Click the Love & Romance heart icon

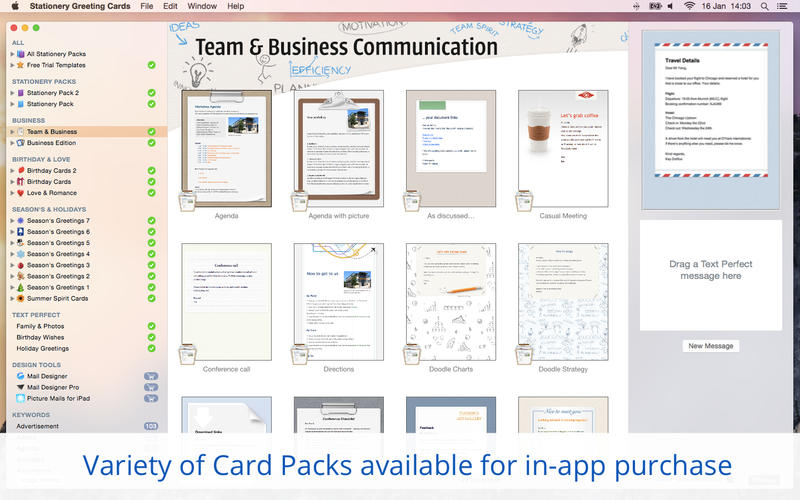21,193
